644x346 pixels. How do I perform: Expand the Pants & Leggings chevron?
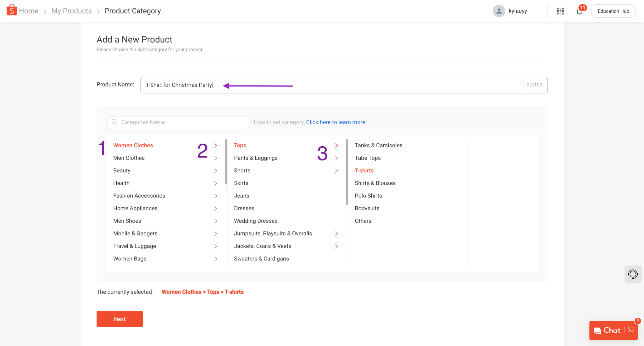point(336,158)
